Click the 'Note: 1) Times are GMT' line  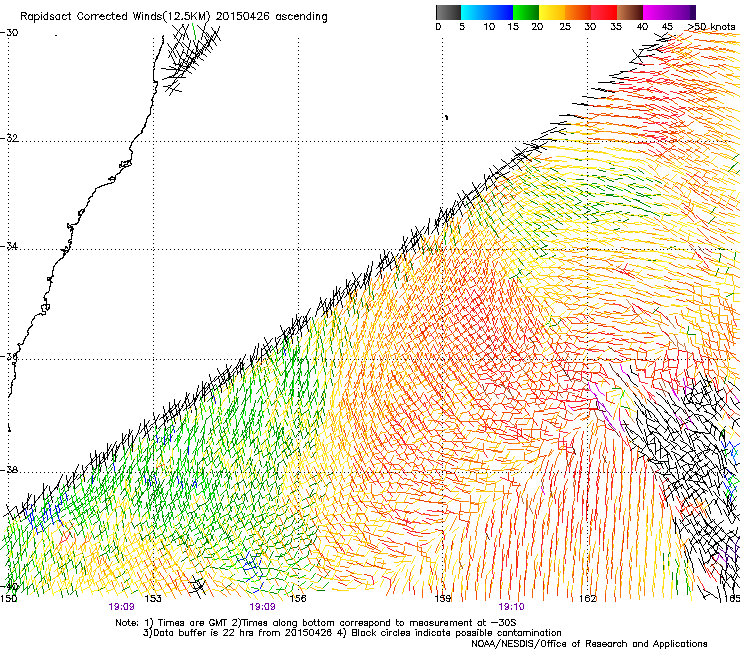(x=316, y=623)
